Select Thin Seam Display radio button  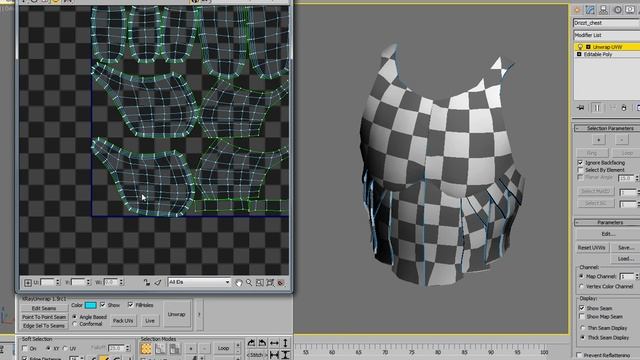pyautogui.click(x=582, y=328)
